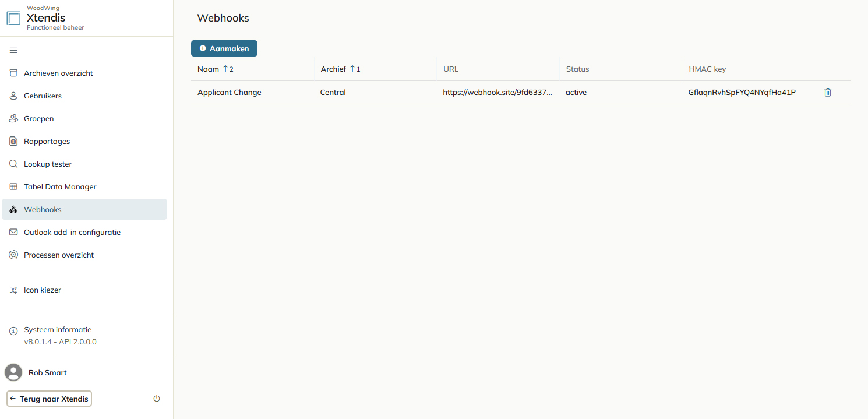This screenshot has width=868, height=419.
Task: Open Archieven overzicht menu item
Action: (84, 73)
